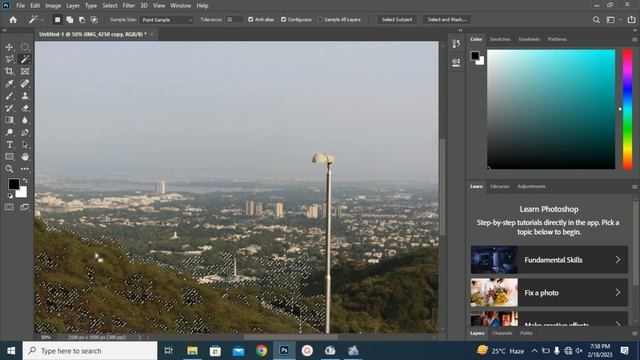
Task: Choose New Selection mode
Action: coord(58,20)
